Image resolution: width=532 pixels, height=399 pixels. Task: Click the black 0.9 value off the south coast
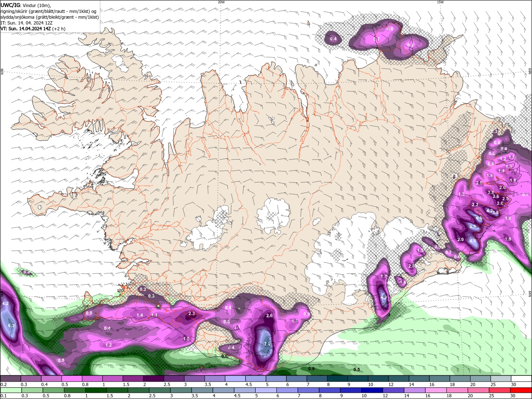pos(311,369)
